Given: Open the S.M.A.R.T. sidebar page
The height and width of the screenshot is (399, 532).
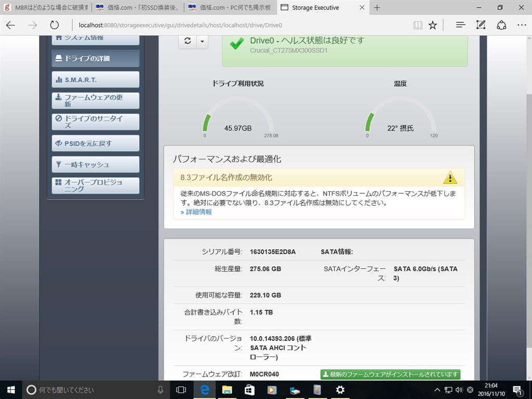Looking at the screenshot, I should coord(96,79).
